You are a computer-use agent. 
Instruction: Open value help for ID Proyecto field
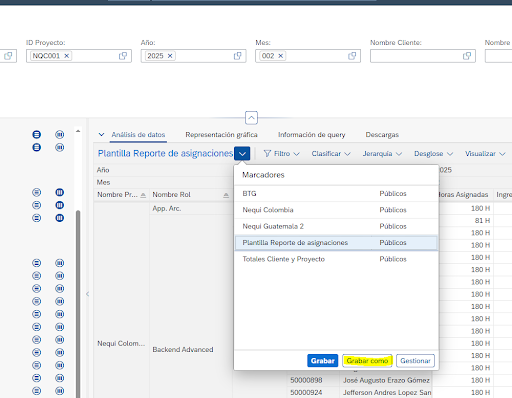(123, 56)
